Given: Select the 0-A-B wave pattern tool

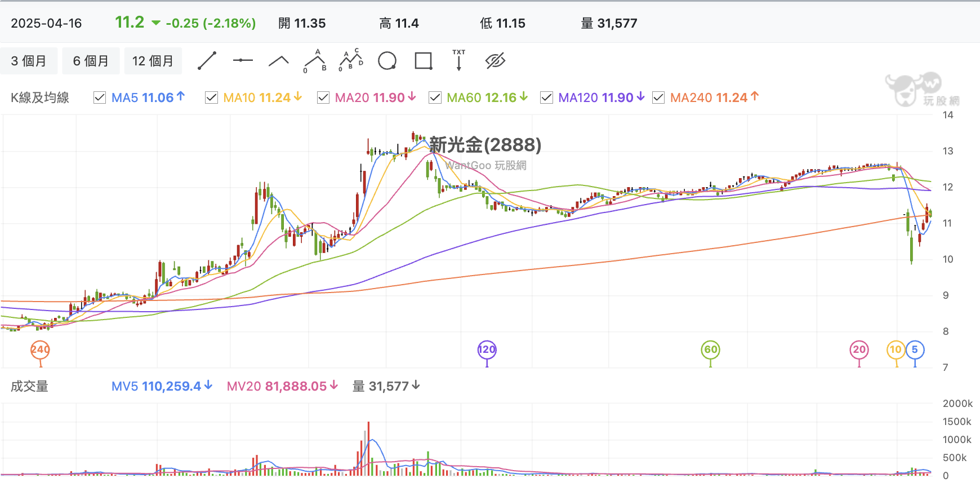Looking at the screenshot, I should (315, 61).
